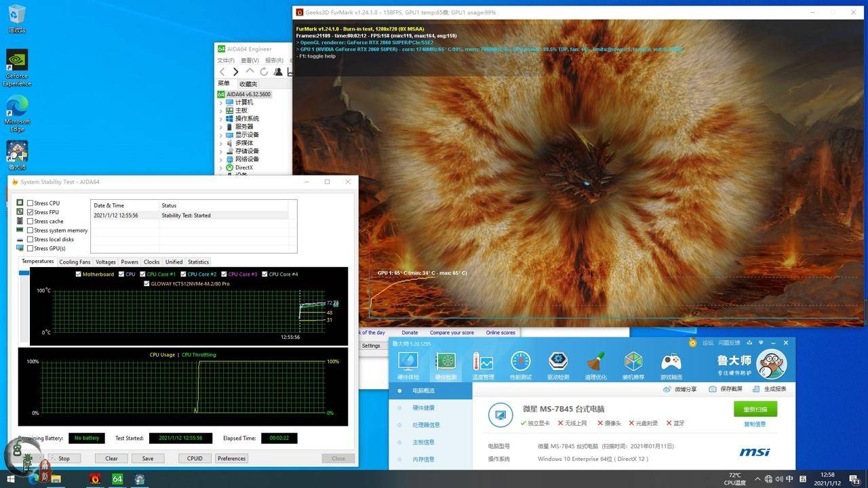
Task: Expand 存储设备 node in AIDA64 tree
Action: click(x=220, y=151)
